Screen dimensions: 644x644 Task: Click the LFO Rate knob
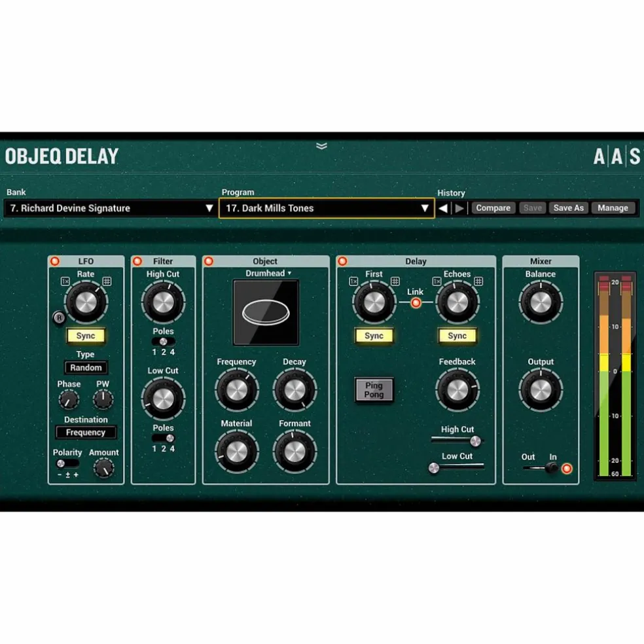point(86,303)
